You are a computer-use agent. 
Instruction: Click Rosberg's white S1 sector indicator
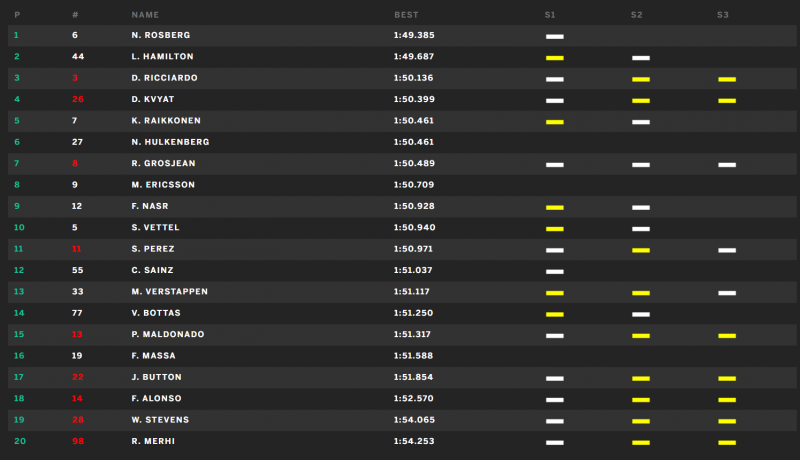pyautogui.click(x=555, y=37)
